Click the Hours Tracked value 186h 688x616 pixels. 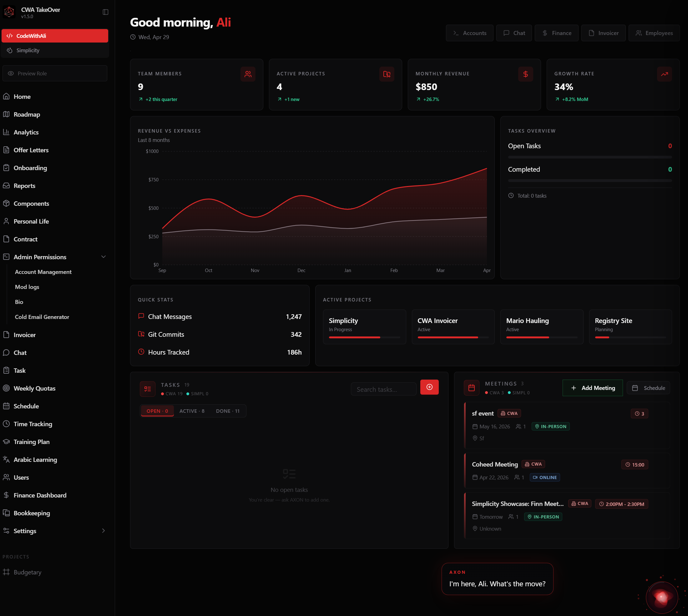[x=294, y=352]
